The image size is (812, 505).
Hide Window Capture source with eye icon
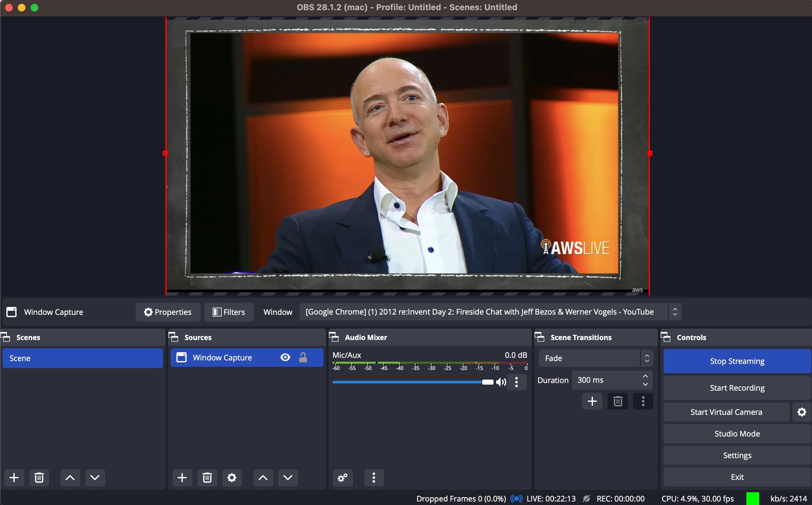285,358
